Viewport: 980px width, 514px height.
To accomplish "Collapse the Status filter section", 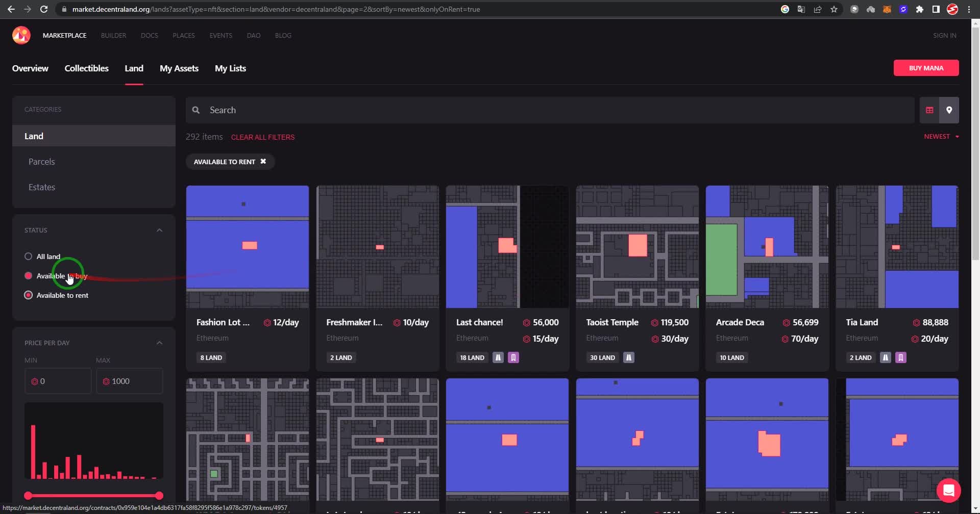I will click(x=159, y=230).
